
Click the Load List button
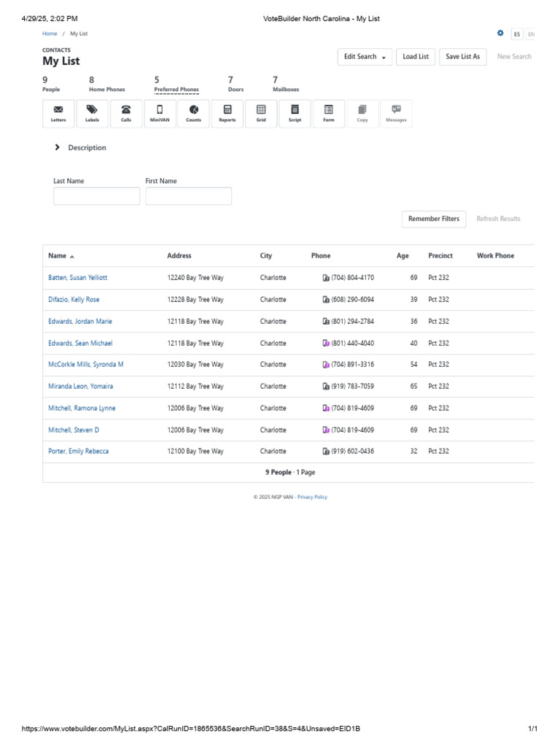pyautogui.click(x=415, y=57)
